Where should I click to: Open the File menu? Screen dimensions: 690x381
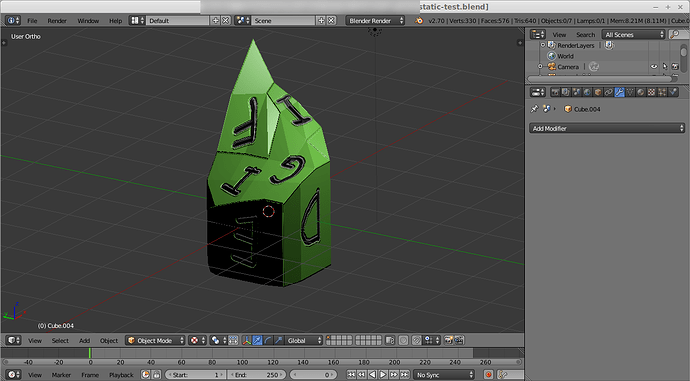coord(32,21)
